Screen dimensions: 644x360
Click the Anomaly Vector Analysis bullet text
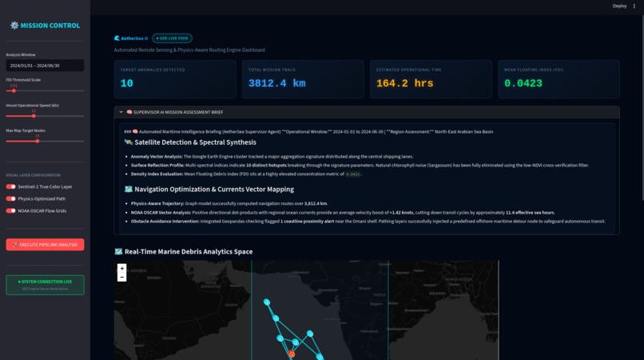[272, 156]
